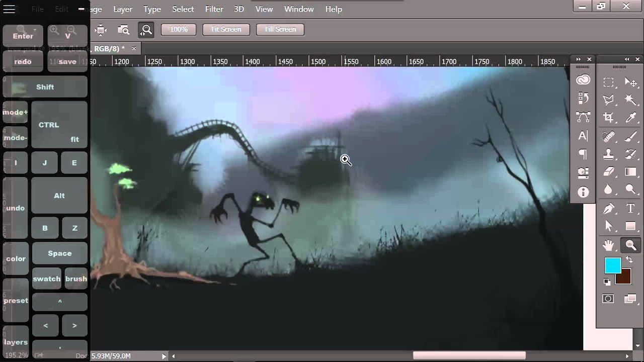Select the Move tool
Image resolution: width=644 pixels, height=362 pixels.
(x=630, y=82)
